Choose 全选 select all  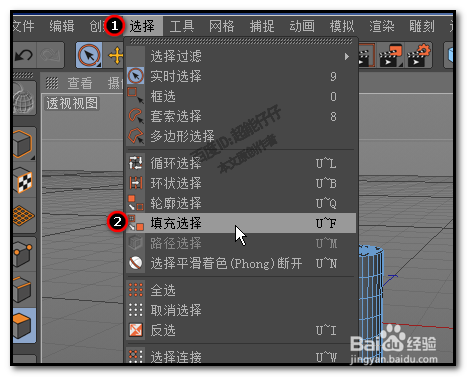[x=241, y=290]
